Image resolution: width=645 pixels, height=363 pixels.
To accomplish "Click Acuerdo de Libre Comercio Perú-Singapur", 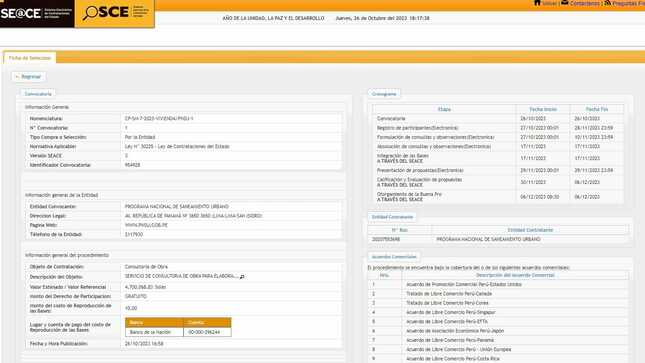I will tap(451, 312).
